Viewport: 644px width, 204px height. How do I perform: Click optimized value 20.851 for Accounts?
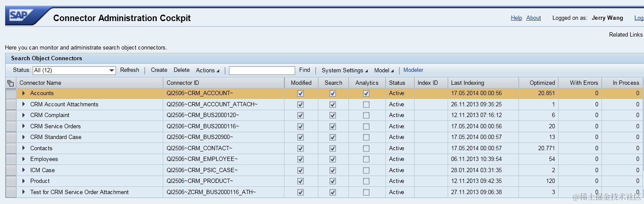pyautogui.click(x=546, y=93)
